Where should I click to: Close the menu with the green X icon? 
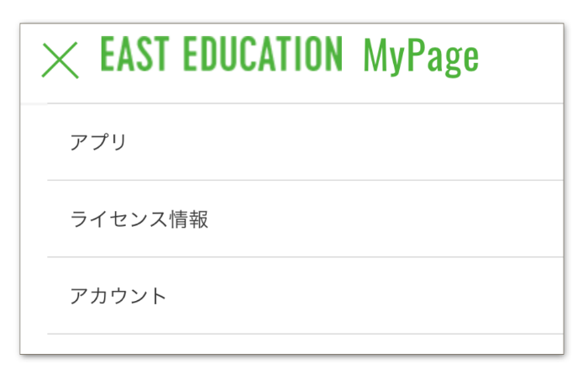coord(60,60)
